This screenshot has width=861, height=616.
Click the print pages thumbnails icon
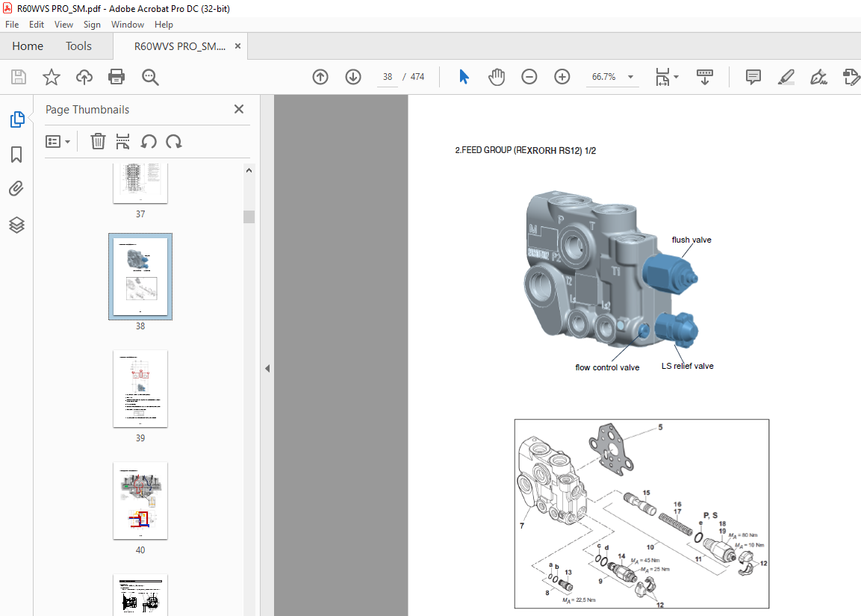pyautogui.click(x=122, y=142)
